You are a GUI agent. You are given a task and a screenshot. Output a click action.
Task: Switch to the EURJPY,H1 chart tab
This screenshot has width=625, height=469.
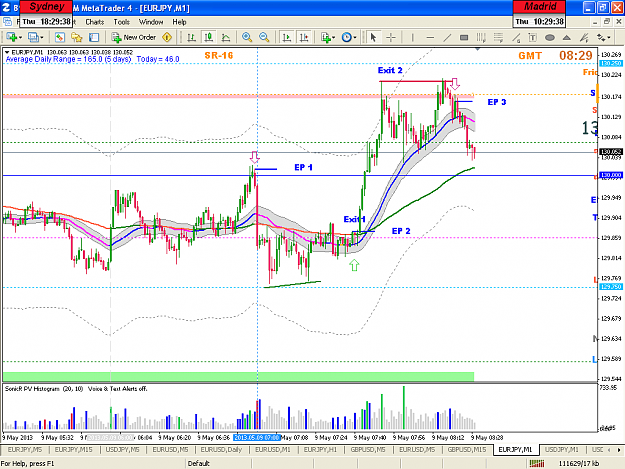coord(320,449)
